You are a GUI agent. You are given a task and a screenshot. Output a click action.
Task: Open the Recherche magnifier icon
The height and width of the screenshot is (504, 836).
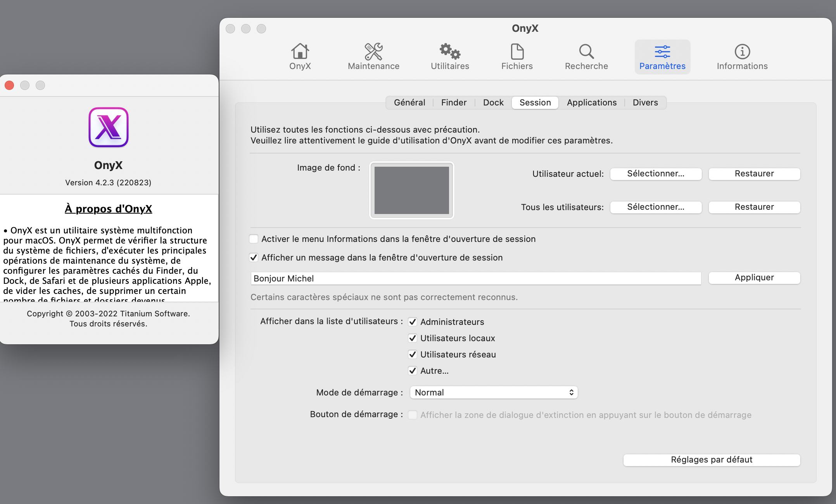pyautogui.click(x=586, y=52)
